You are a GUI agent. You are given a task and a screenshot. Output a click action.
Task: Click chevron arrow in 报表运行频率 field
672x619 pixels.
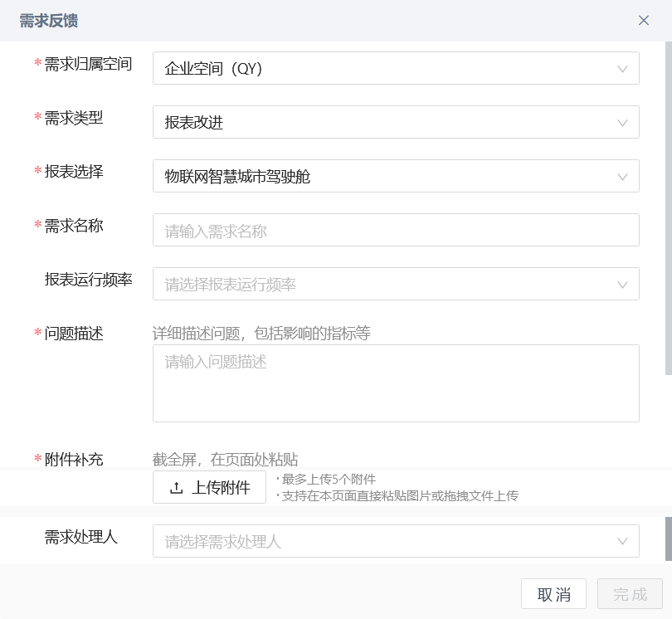pyautogui.click(x=623, y=285)
